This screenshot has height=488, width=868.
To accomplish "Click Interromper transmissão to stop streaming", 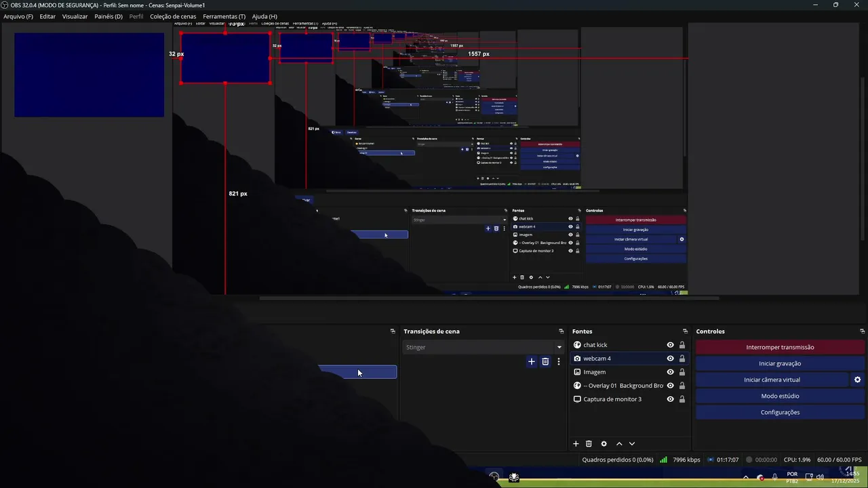I will click(x=780, y=347).
